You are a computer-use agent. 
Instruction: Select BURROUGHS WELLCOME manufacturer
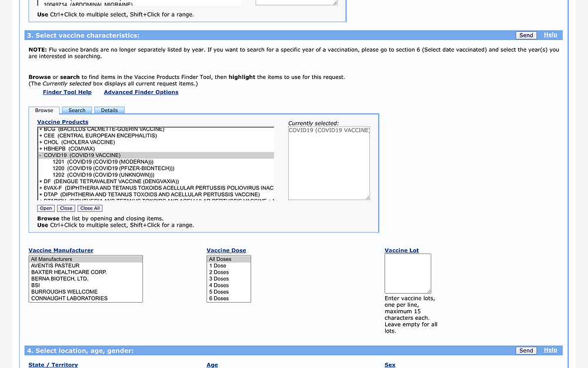[x=85, y=292]
